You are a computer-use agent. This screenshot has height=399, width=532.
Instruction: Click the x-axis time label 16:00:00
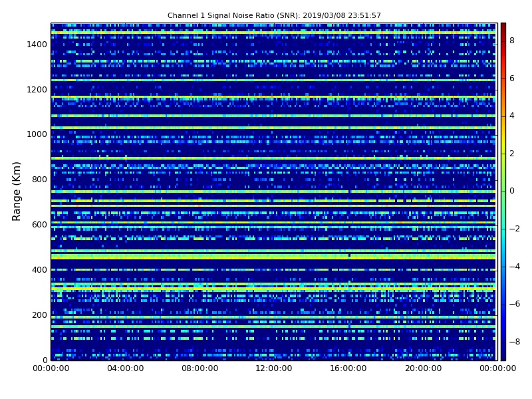pyautogui.click(x=348, y=368)
